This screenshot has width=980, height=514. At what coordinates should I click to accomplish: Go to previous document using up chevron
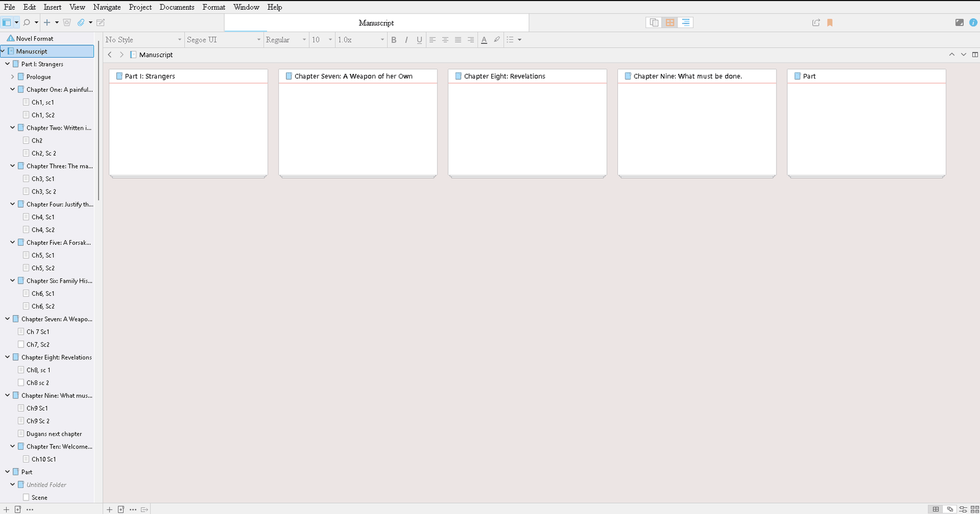click(952, 54)
